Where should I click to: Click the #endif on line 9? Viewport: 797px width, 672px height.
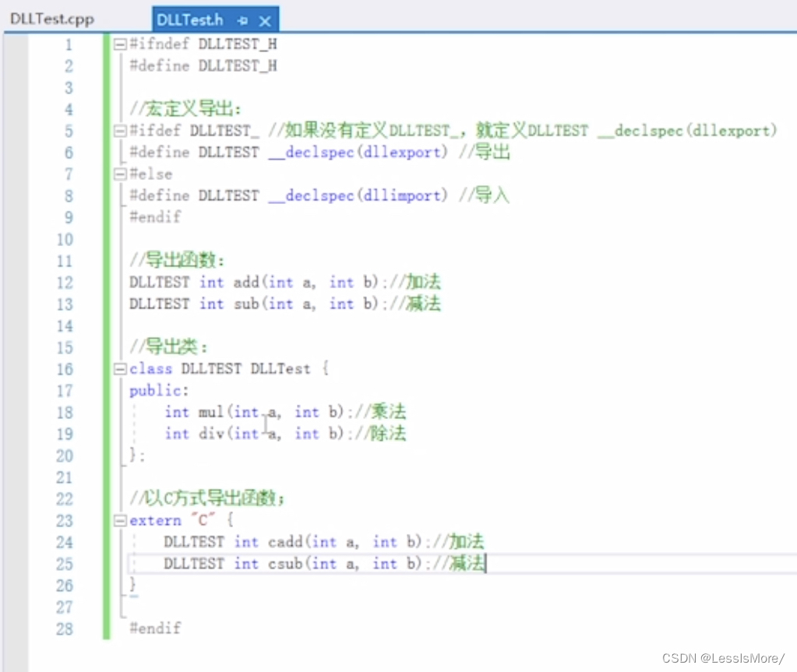click(x=155, y=217)
